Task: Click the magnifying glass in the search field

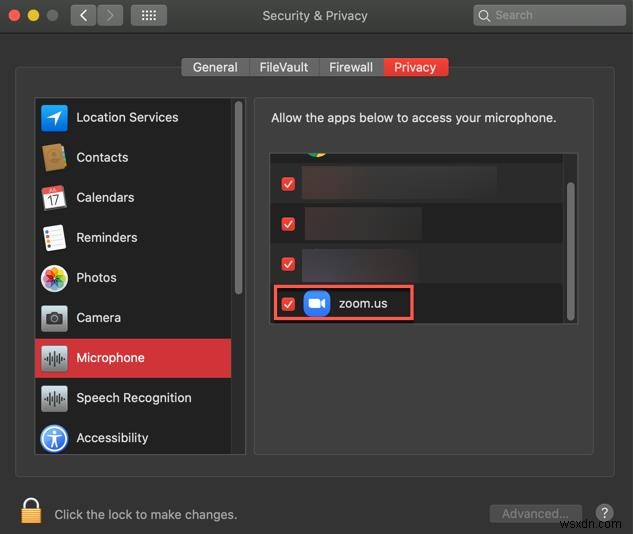Action: tap(484, 16)
